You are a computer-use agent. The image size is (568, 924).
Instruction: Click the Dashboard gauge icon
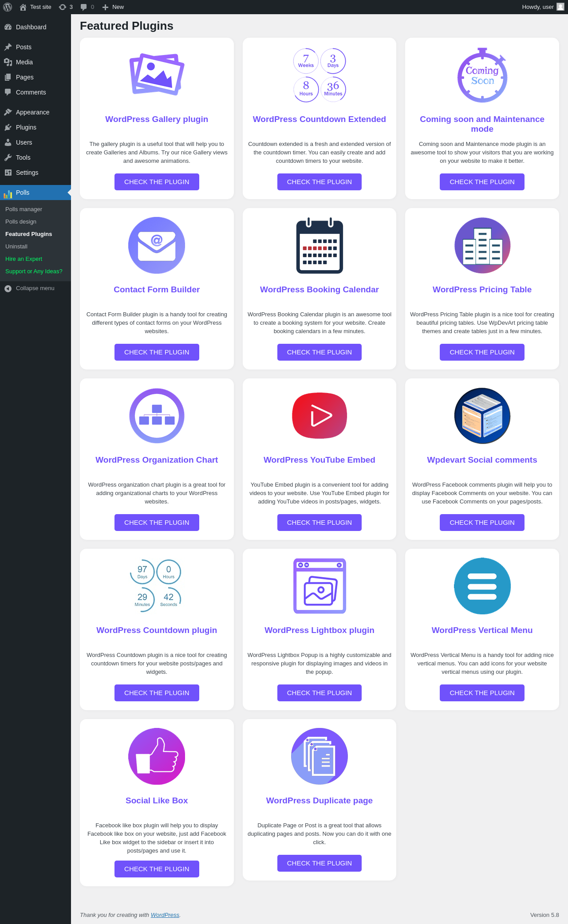pos(8,27)
